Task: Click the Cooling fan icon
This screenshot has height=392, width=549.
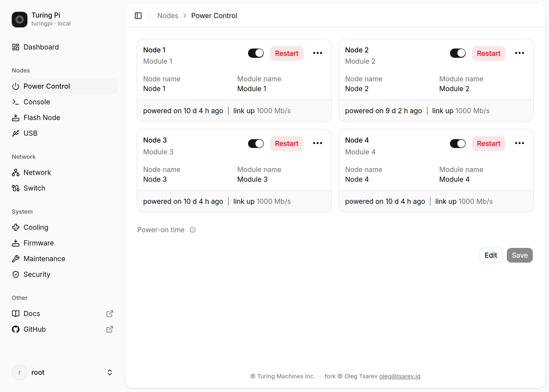Action: (16, 227)
